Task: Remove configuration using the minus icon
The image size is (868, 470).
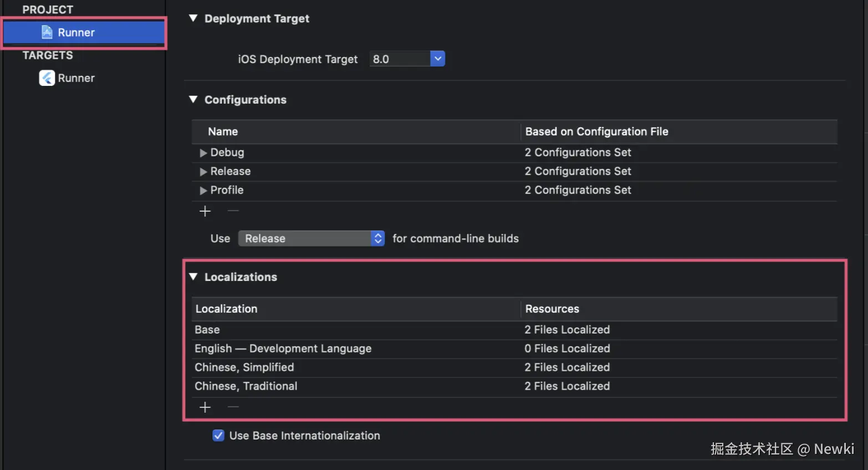Action: (x=233, y=211)
